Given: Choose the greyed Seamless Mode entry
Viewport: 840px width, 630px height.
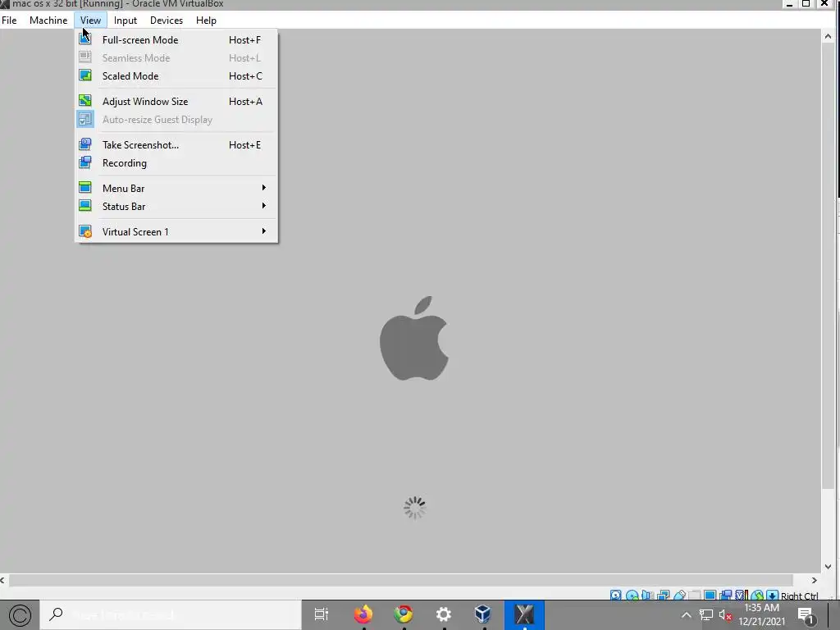Looking at the screenshot, I should point(176,58).
